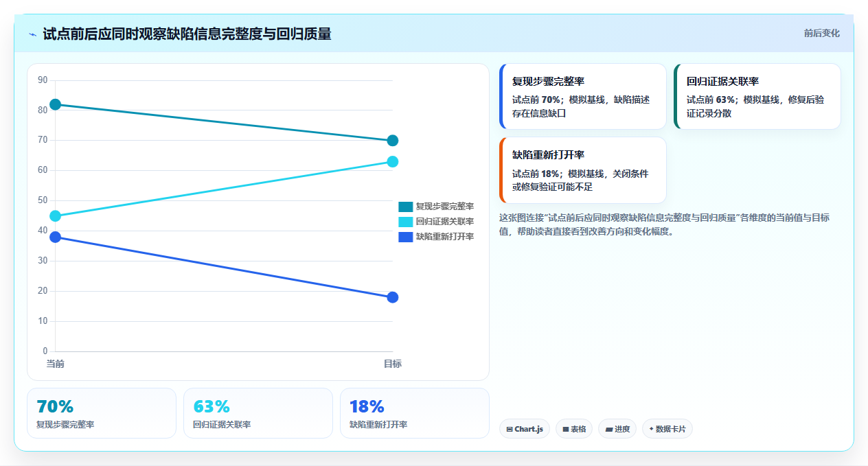The height and width of the screenshot is (466, 868).
Task: Click the sparkle icon in 数据卡片 chip
Action: (x=651, y=429)
